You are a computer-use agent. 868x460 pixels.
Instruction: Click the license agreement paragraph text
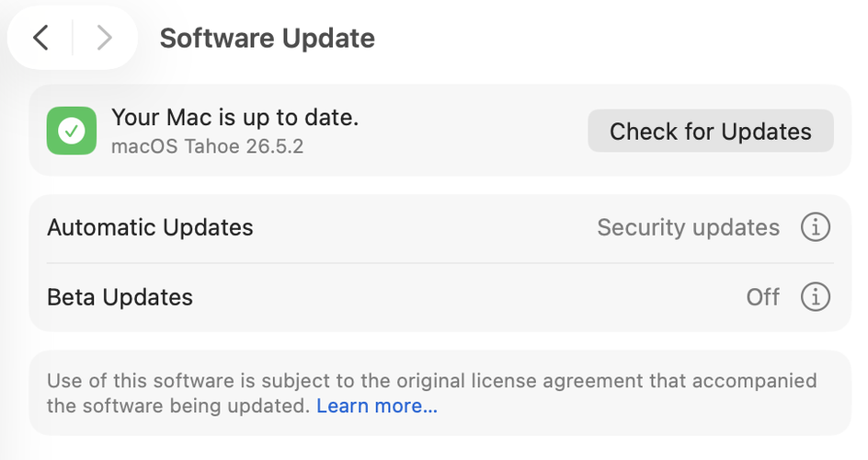[x=432, y=393]
